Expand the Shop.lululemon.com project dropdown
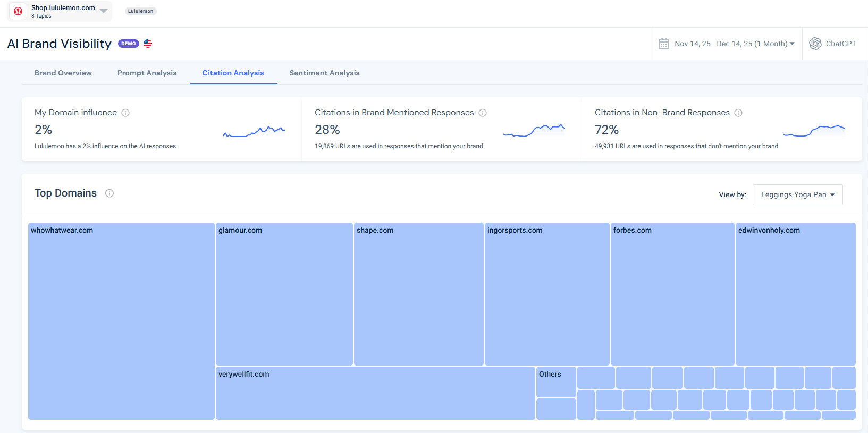Screen dimensions: 868x433 coord(104,11)
